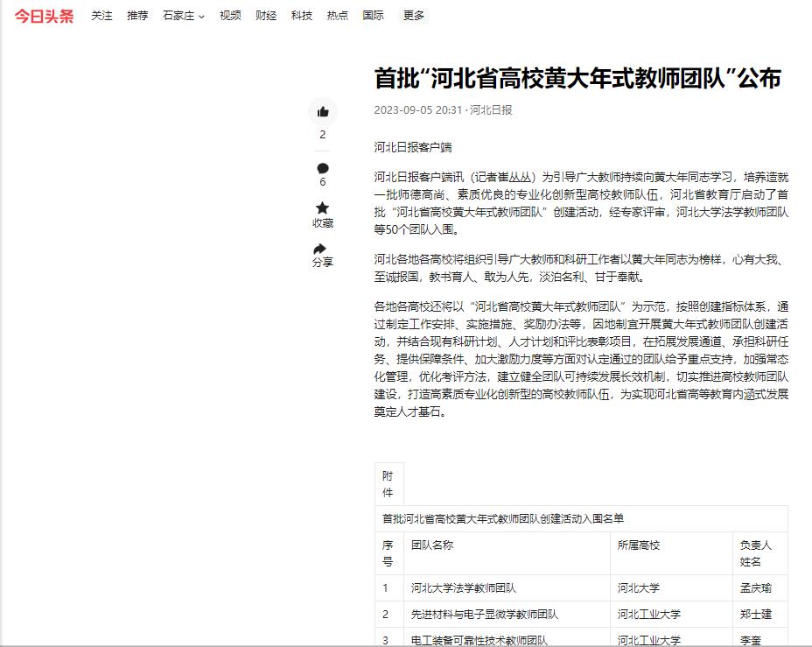Click the article headline

click(577, 79)
